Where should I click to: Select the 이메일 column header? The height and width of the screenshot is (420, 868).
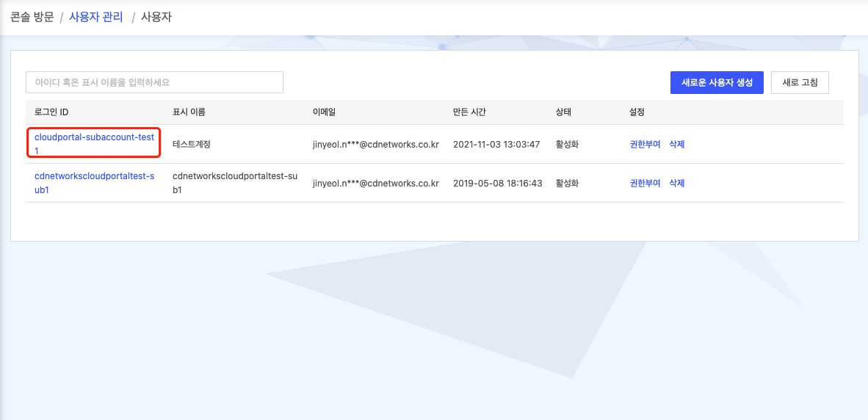click(325, 112)
